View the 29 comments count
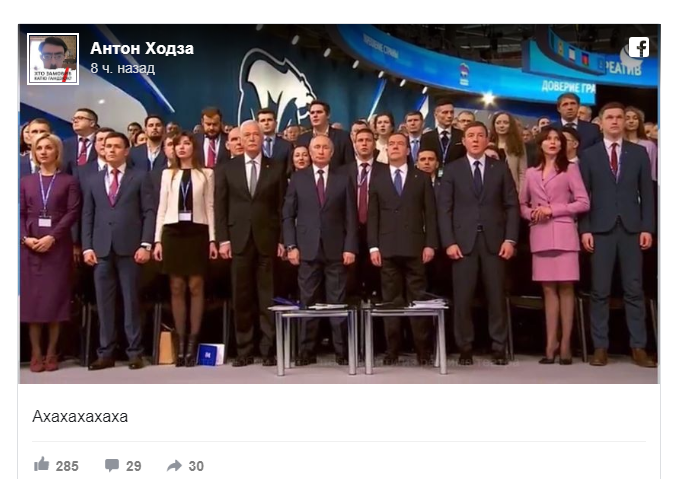Viewport: 674px width, 479px height. (134, 466)
